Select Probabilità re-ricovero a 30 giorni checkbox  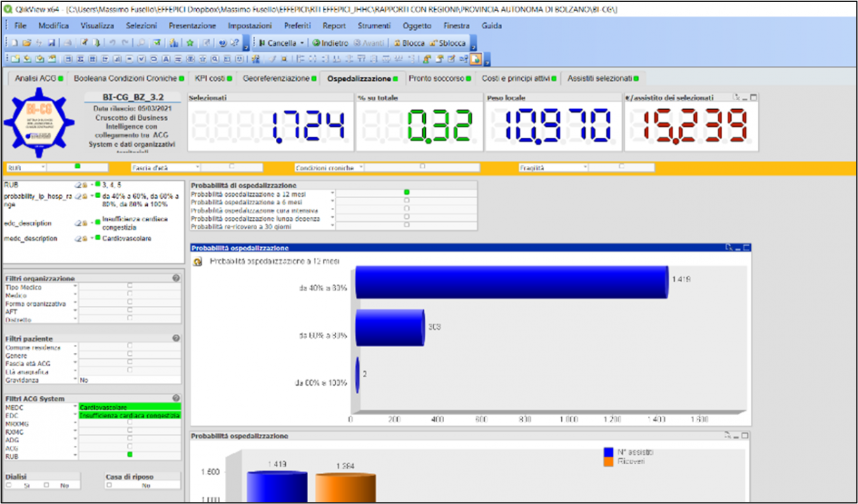[407, 225]
